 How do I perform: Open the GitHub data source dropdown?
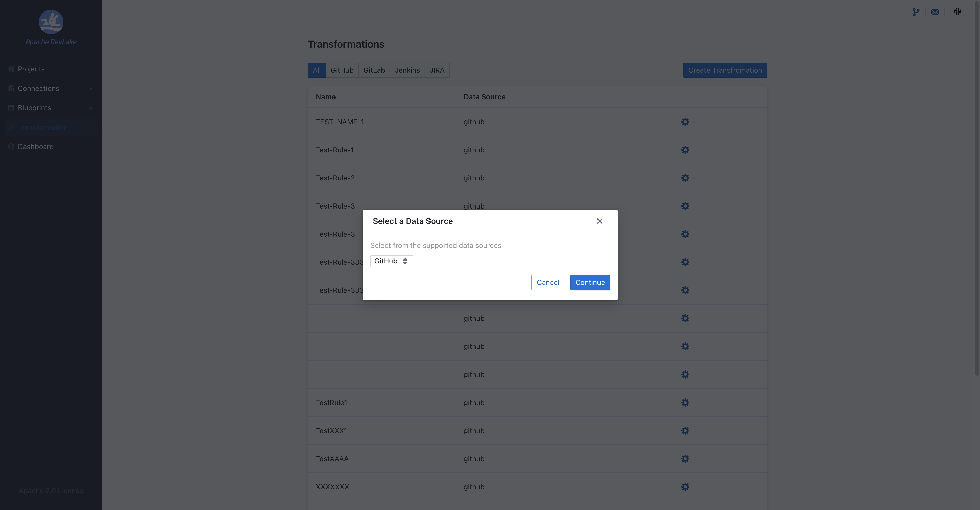click(391, 261)
